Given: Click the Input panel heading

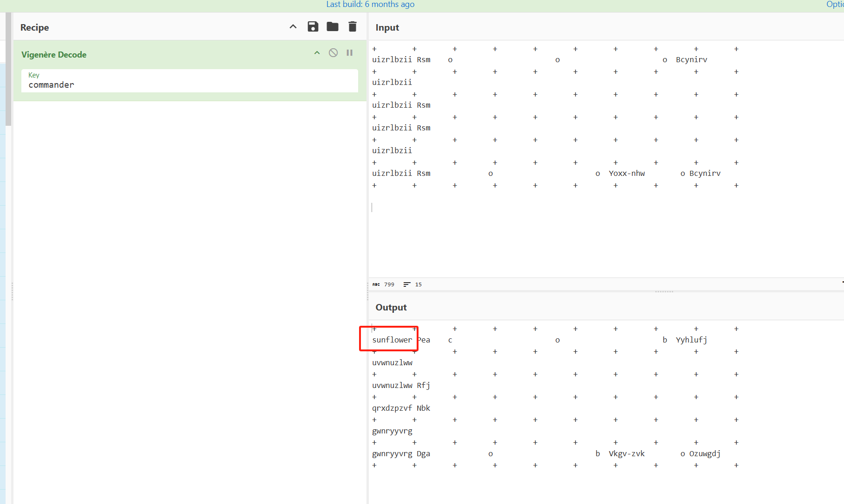Looking at the screenshot, I should coord(387,27).
